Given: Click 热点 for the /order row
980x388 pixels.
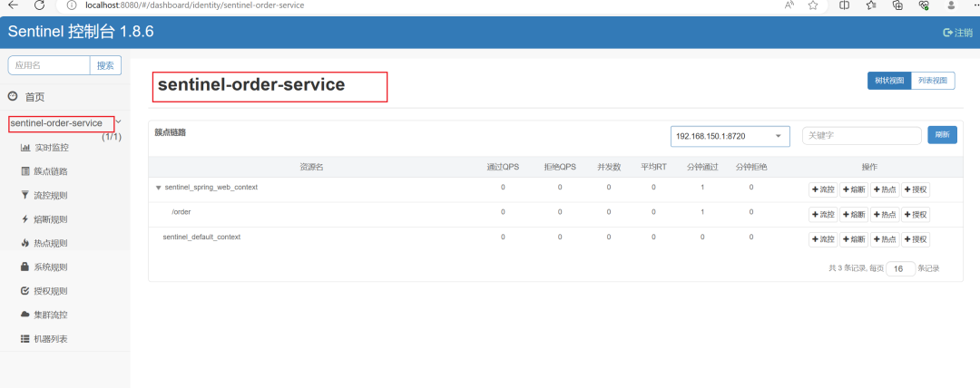Looking at the screenshot, I should pyautogui.click(x=885, y=215).
